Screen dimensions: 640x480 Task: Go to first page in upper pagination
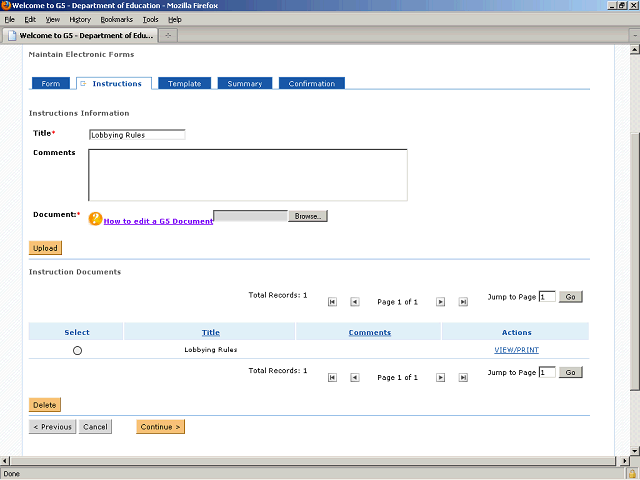[x=332, y=302]
